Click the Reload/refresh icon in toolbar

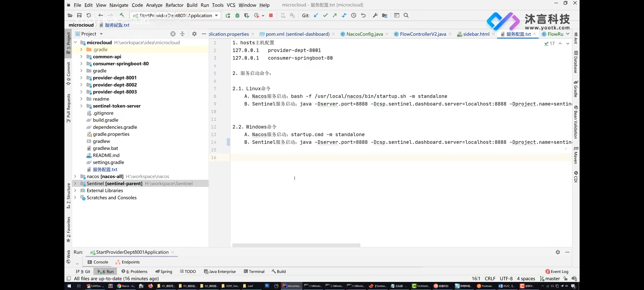[89, 15]
